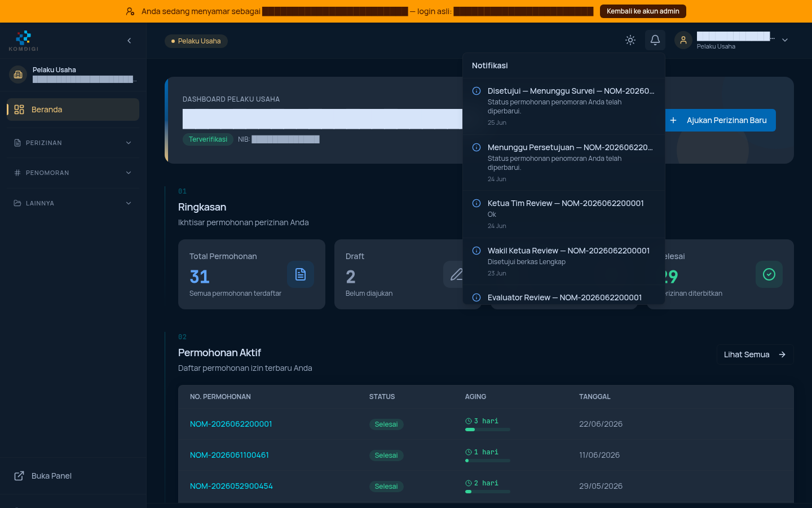
Task: Click Ajukan Perizinan Baru button
Action: point(721,120)
